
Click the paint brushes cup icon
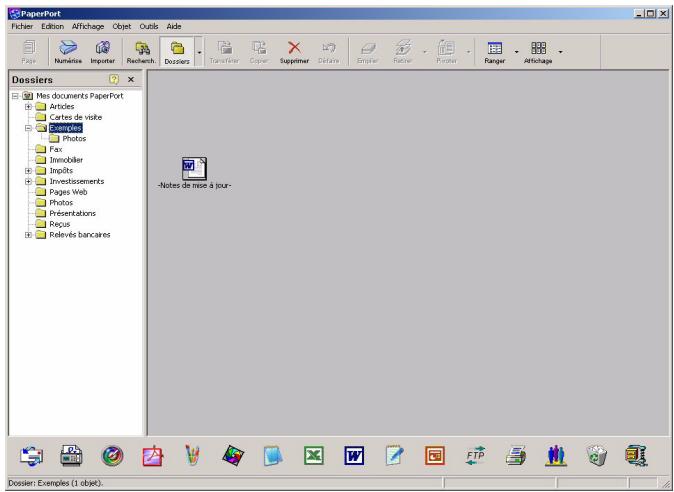point(193,455)
